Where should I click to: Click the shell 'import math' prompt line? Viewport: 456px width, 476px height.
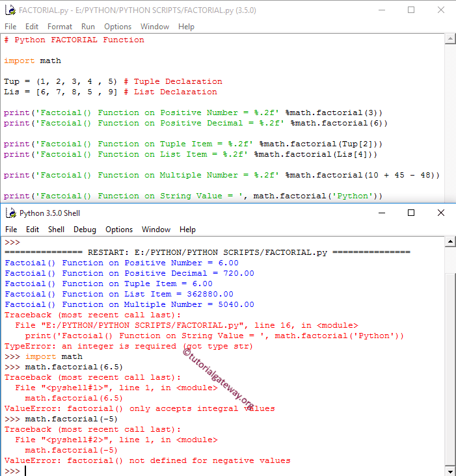coord(44,356)
